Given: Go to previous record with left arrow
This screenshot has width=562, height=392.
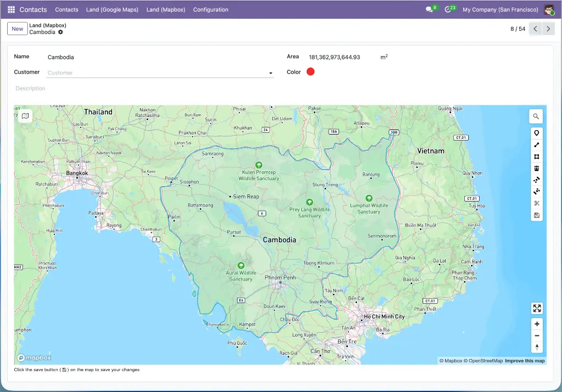Looking at the screenshot, I should click(x=535, y=29).
